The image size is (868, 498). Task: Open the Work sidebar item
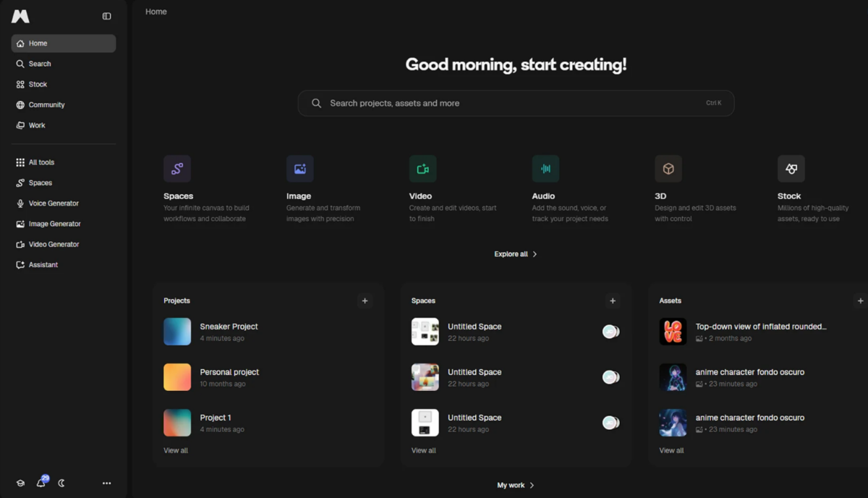point(64,125)
